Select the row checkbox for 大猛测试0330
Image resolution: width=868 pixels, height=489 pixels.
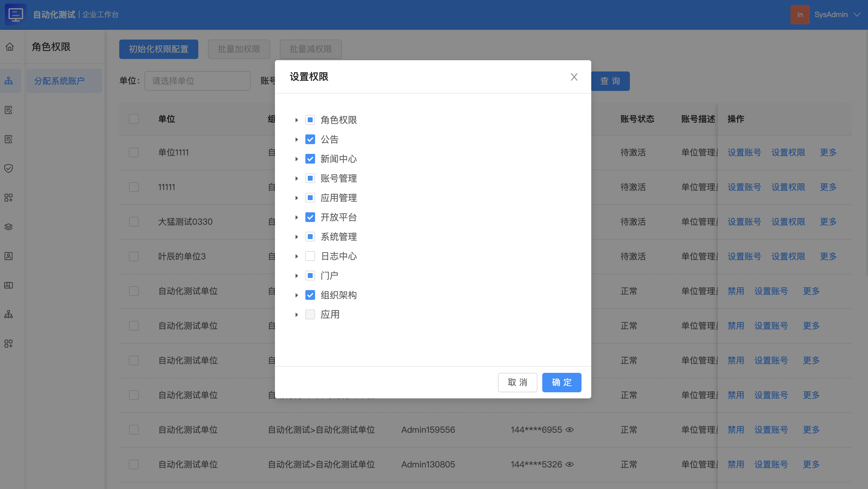point(134,222)
